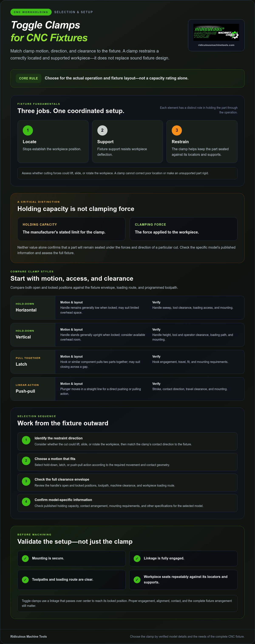The width and height of the screenshot is (255, 644).
Task: Select the Vertical hold-down clamp row
Action: [127, 335]
